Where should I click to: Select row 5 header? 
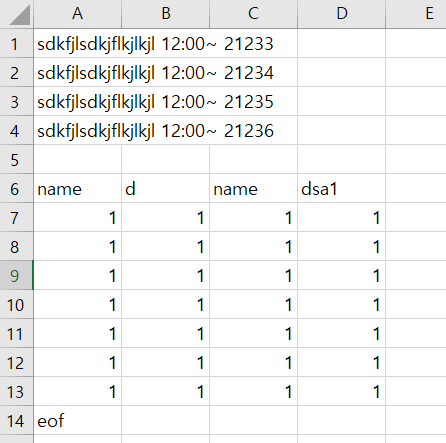click(x=17, y=160)
